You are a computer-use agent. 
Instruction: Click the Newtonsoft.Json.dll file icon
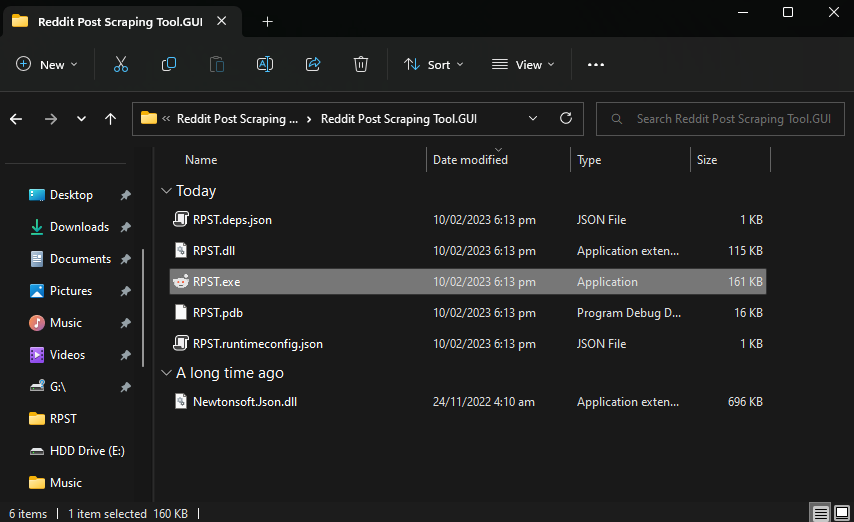181,402
